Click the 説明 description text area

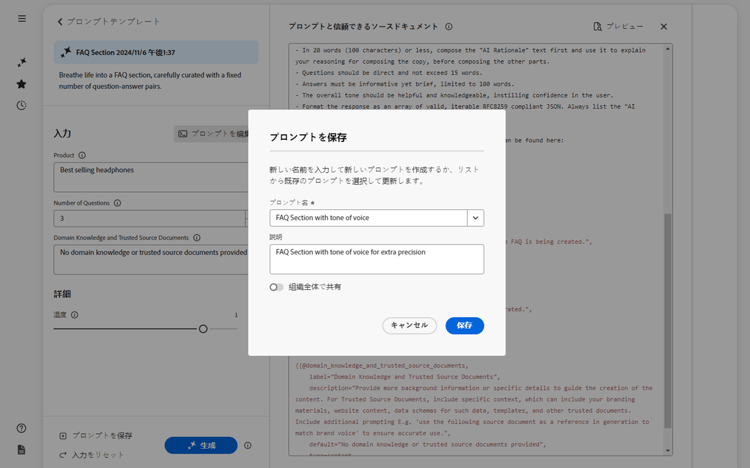coord(377,259)
